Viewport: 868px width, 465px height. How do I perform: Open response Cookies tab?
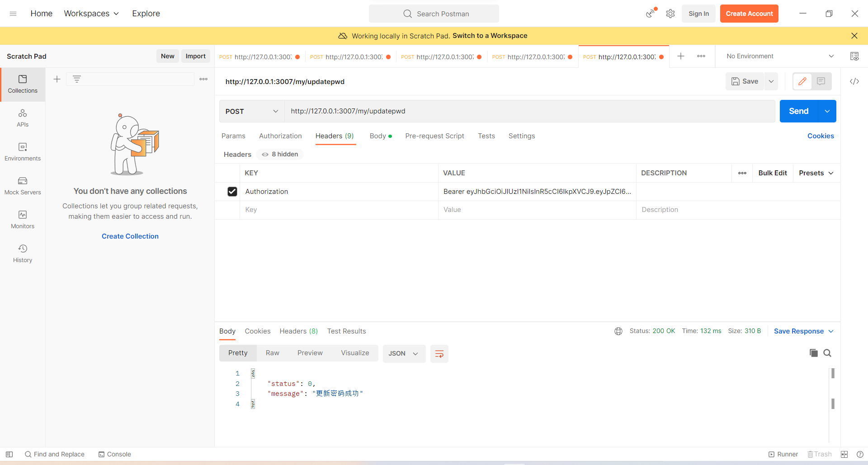(258, 331)
